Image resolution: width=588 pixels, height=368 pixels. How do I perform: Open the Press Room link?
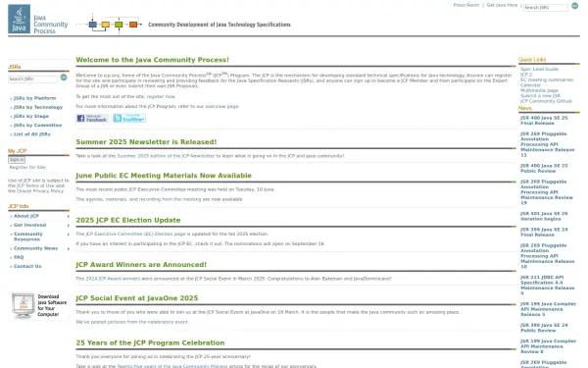466,5
